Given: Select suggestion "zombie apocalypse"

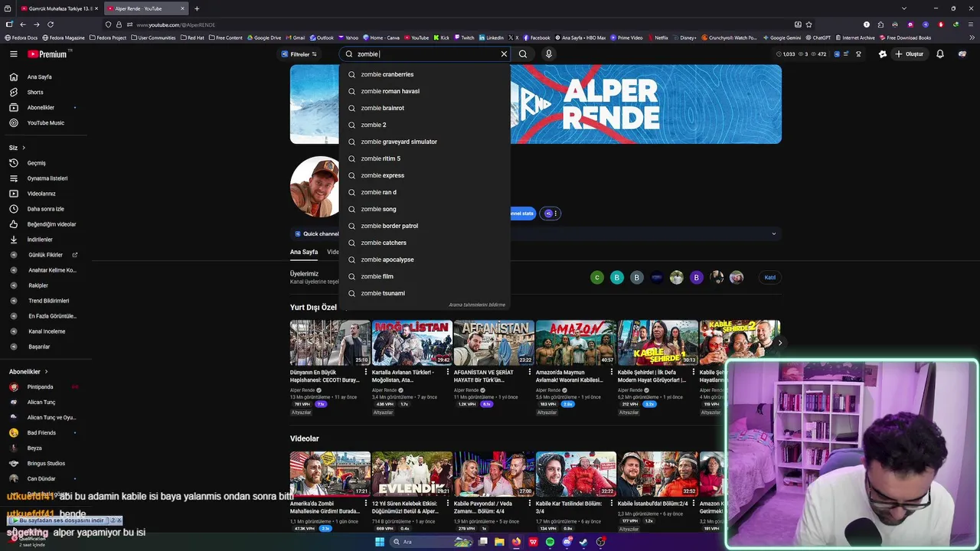Looking at the screenshot, I should click(425, 259).
